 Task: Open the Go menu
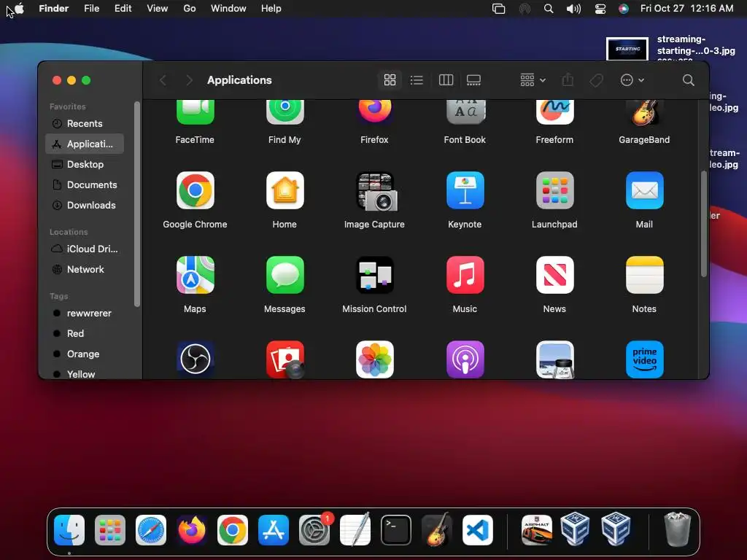[190, 9]
